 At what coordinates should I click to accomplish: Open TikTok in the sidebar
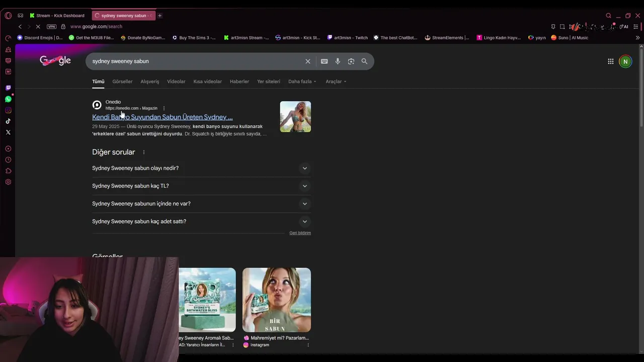[8, 121]
